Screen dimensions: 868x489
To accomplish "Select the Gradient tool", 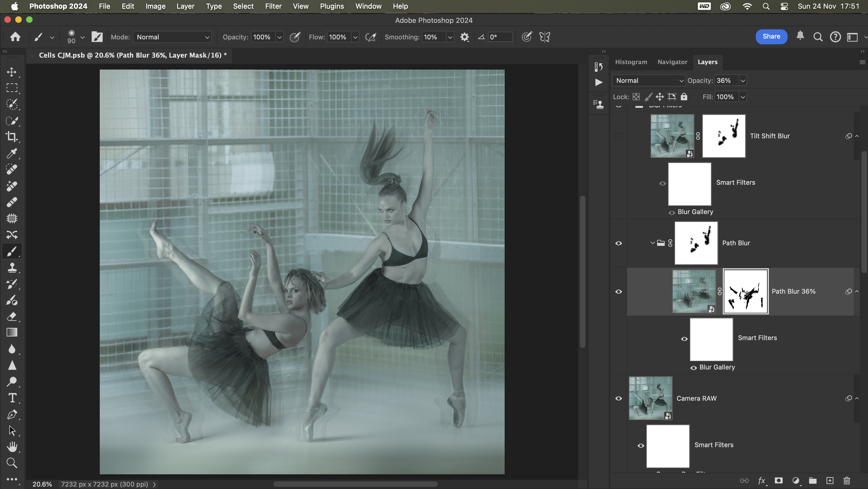I will (12, 333).
